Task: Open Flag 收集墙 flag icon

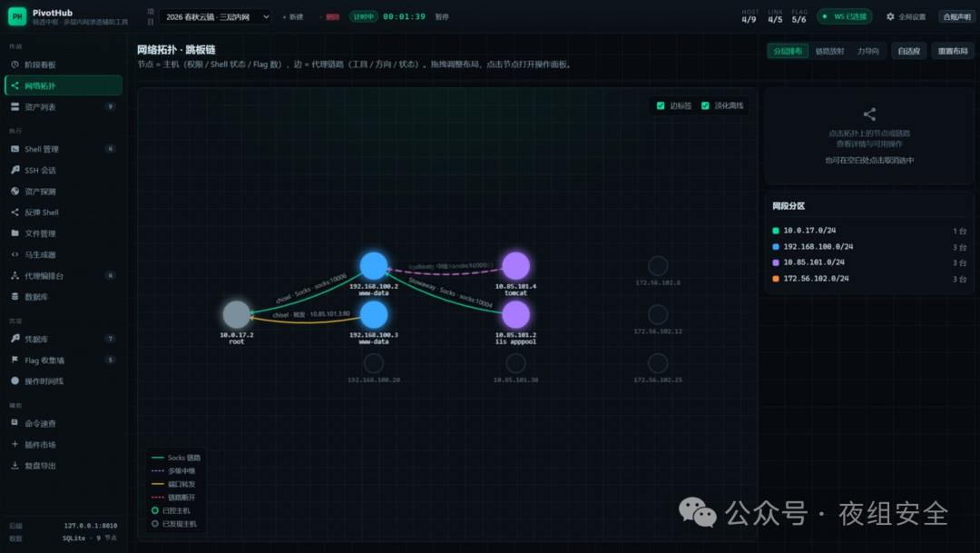Action: pos(15,360)
